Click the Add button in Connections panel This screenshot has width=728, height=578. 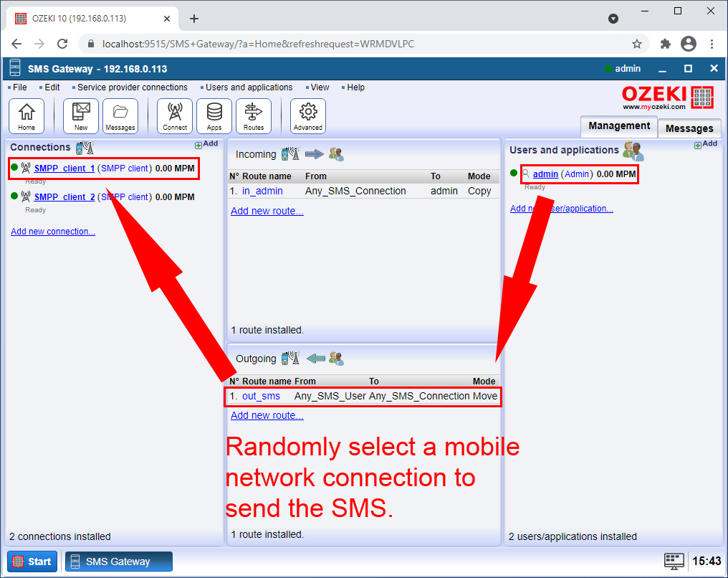click(x=206, y=144)
